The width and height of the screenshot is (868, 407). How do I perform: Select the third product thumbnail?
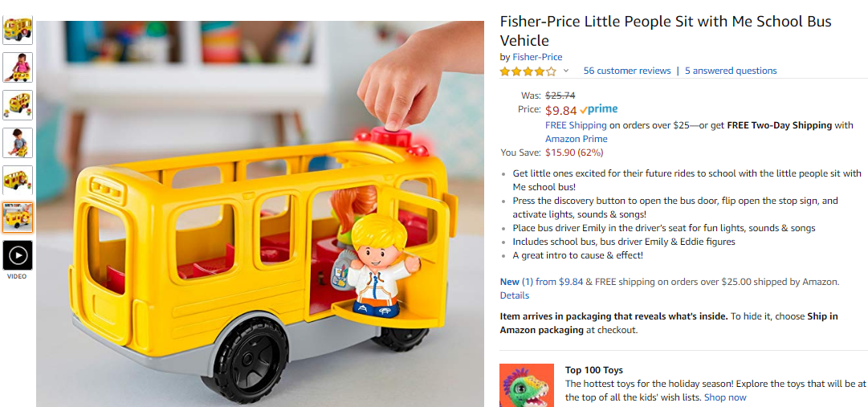pos(18,105)
